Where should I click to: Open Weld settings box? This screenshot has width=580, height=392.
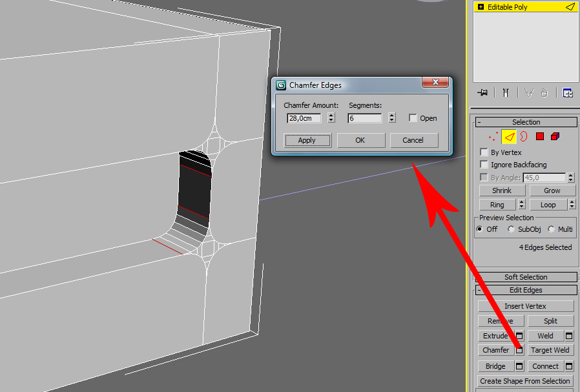[569, 336]
